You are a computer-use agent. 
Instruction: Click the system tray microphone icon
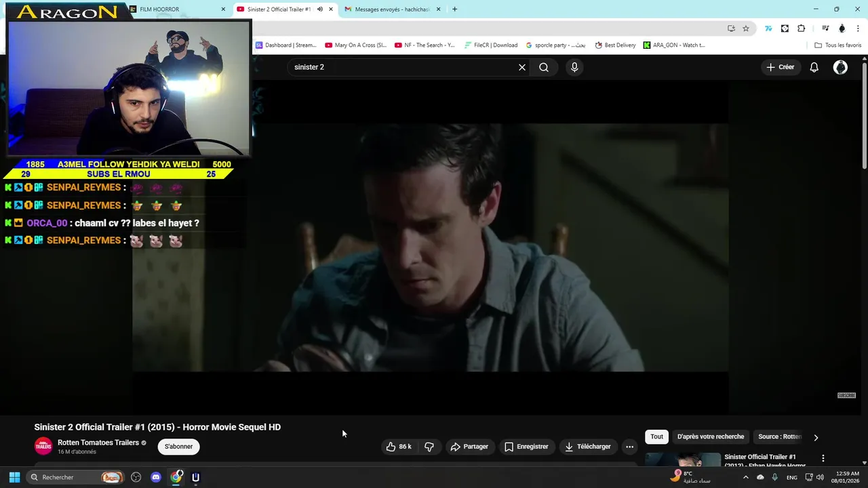pyautogui.click(x=774, y=477)
